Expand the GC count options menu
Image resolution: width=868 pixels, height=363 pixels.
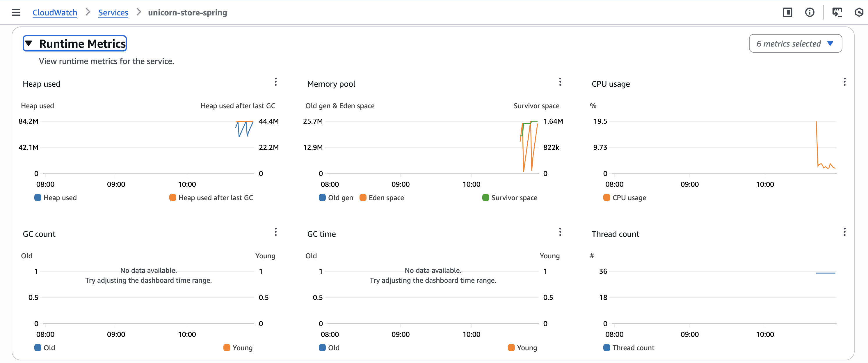[276, 232]
